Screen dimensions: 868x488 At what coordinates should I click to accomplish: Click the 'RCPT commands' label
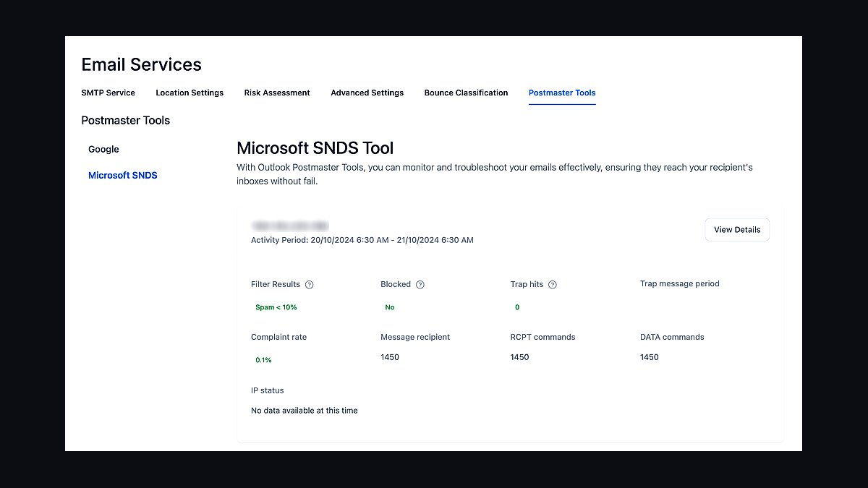(x=543, y=337)
